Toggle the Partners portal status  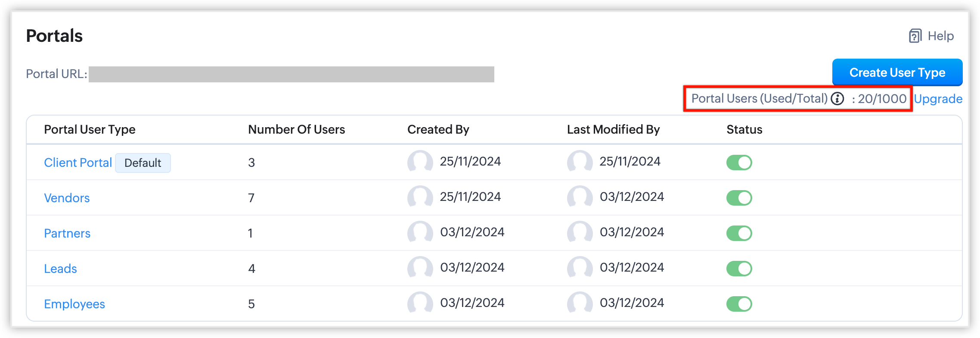[x=739, y=233]
